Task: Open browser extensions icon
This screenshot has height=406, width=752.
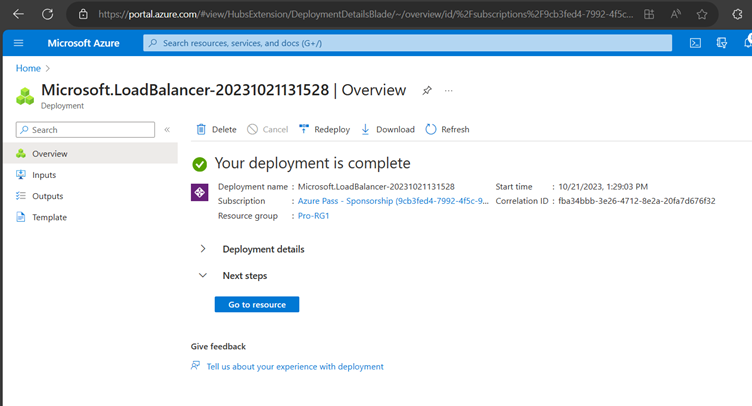Action: click(738, 14)
